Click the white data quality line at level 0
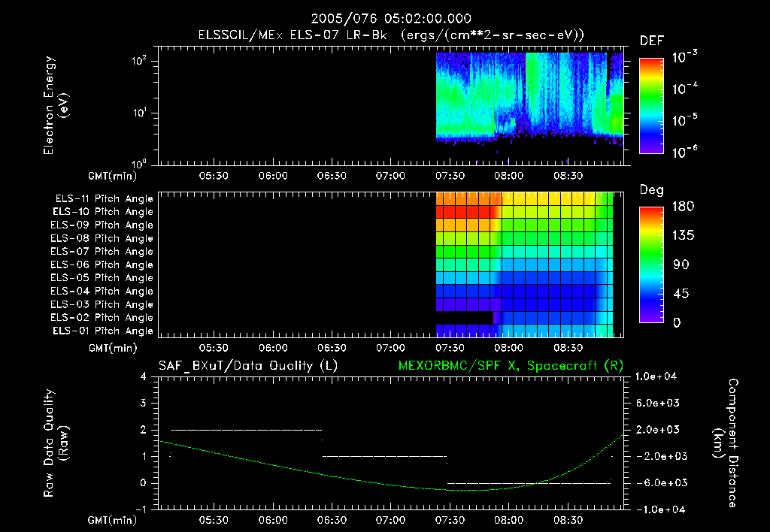 click(x=529, y=483)
